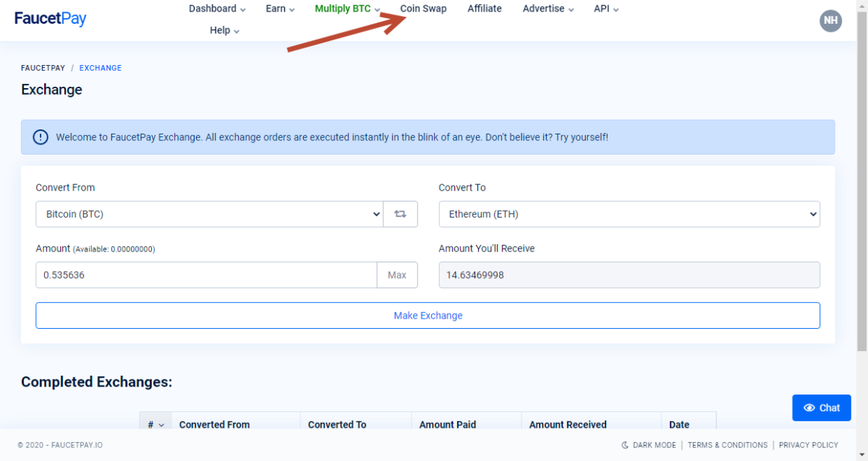The width and height of the screenshot is (868, 461).
Task: Click the FaucetPay logo
Action: click(51, 18)
